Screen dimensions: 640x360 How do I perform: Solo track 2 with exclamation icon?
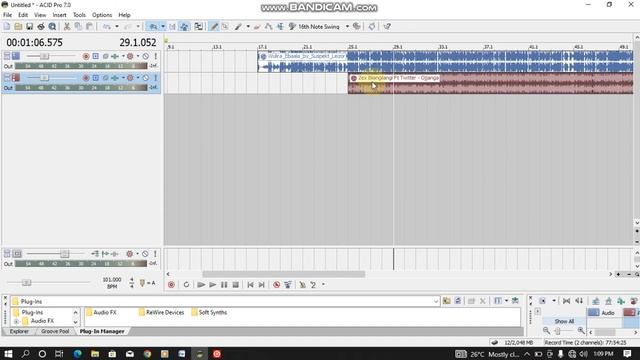(x=156, y=78)
